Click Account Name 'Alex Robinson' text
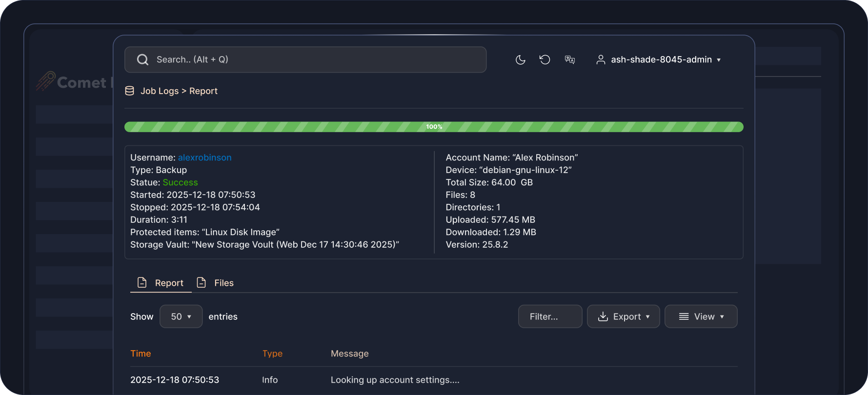Viewport: 868px width, 395px height. 512,158
